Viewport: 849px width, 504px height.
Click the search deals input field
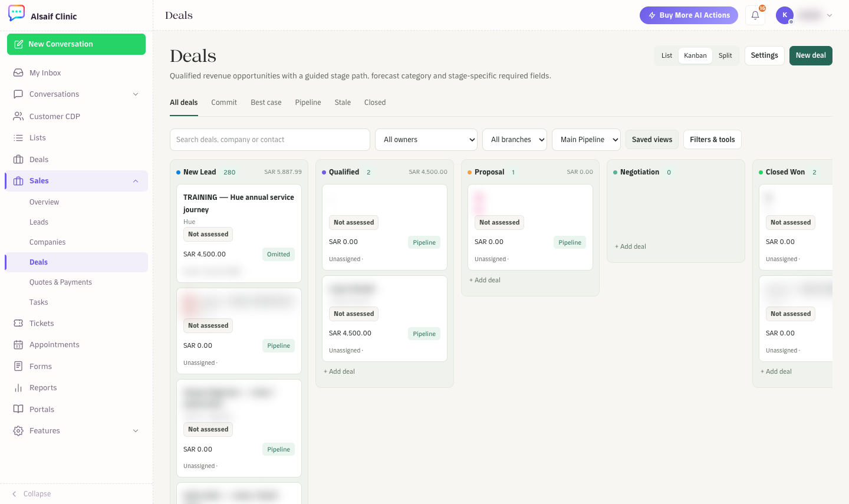coord(270,140)
